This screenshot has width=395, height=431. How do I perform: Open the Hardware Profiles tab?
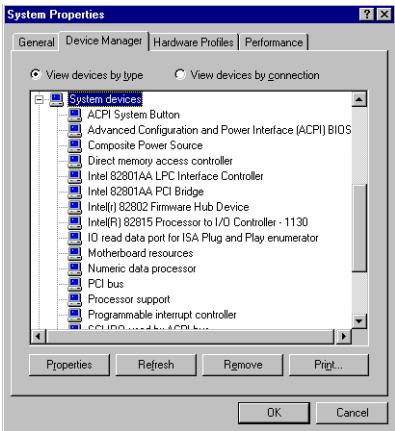193,42
